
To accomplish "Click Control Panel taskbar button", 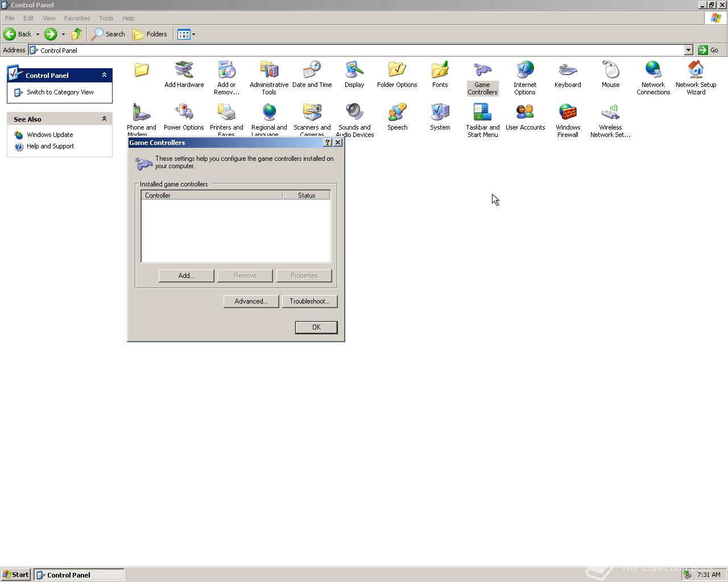I will click(x=79, y=575).
